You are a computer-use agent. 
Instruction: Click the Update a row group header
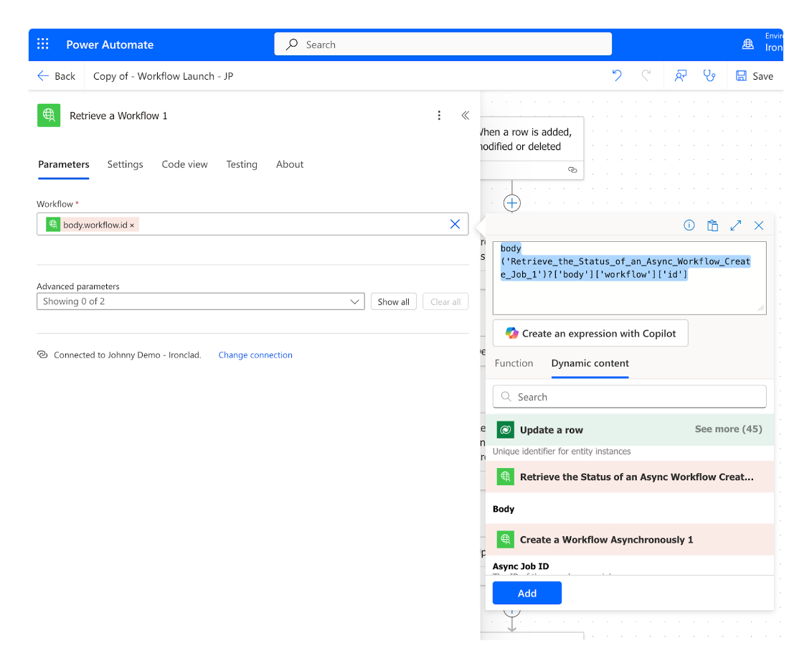click(629, 429)
